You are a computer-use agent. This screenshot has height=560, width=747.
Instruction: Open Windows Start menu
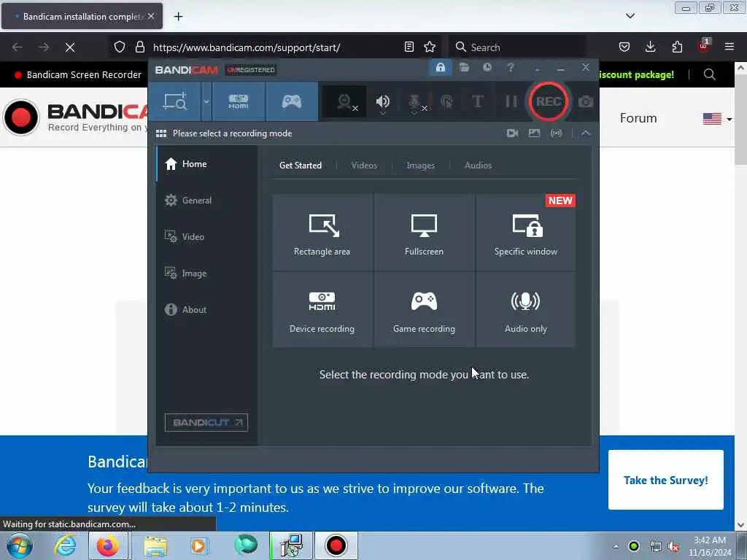[x=20, y=545]
